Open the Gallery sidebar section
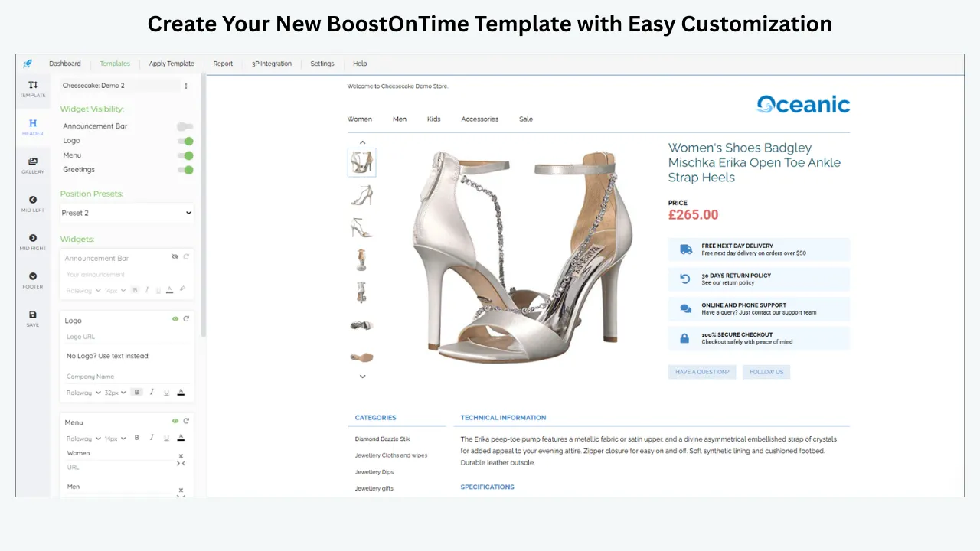 (x=33, y=165)
